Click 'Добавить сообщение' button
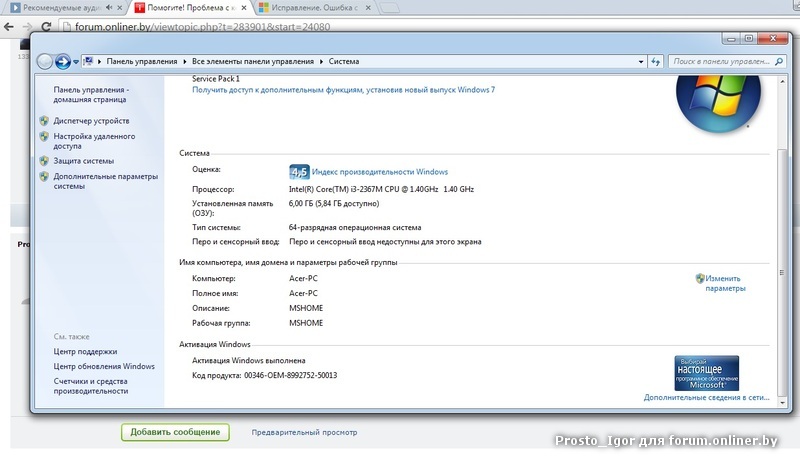Screen dimensions: 800x464 tap(175, 432)
